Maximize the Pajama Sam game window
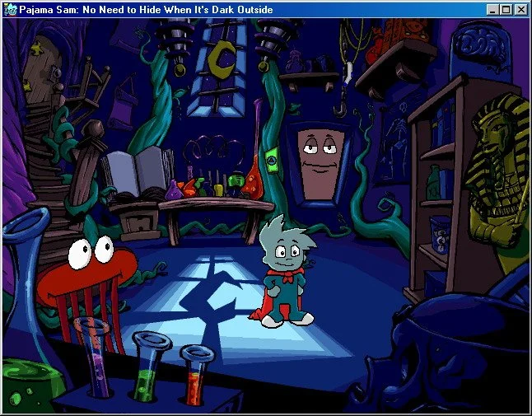The height and width of the screenshot is (416, 532). 506,10
